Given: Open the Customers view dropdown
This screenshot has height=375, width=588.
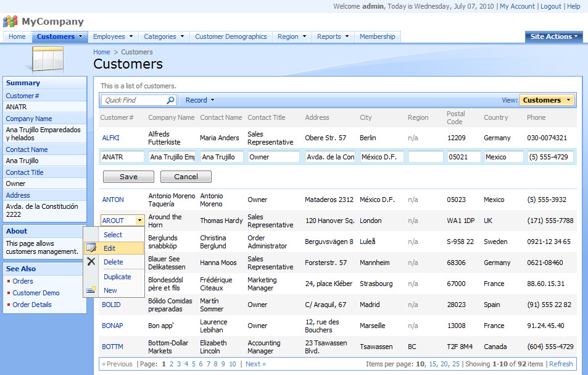Looking at the screenshot, I should 547,99.
